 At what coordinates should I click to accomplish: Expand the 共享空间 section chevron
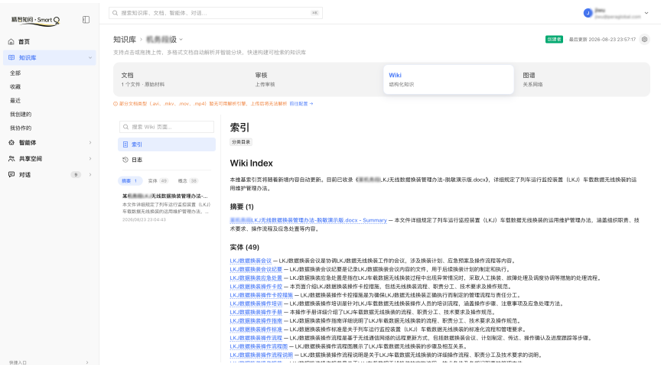[90, 158]
